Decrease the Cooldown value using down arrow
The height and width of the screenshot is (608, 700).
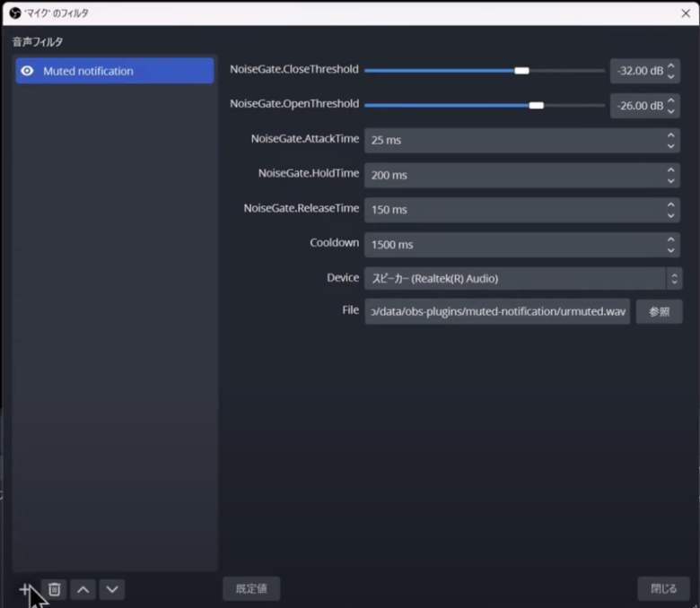pyautogui.click(x=671, y=248)
